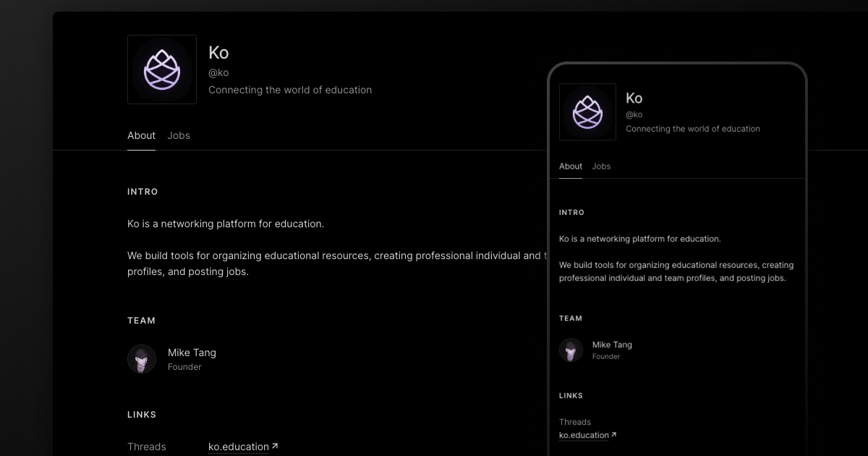Switch to the Jobs tab in desktop view
The height and width of the screenshot is (456, 868).
point(179,135)
